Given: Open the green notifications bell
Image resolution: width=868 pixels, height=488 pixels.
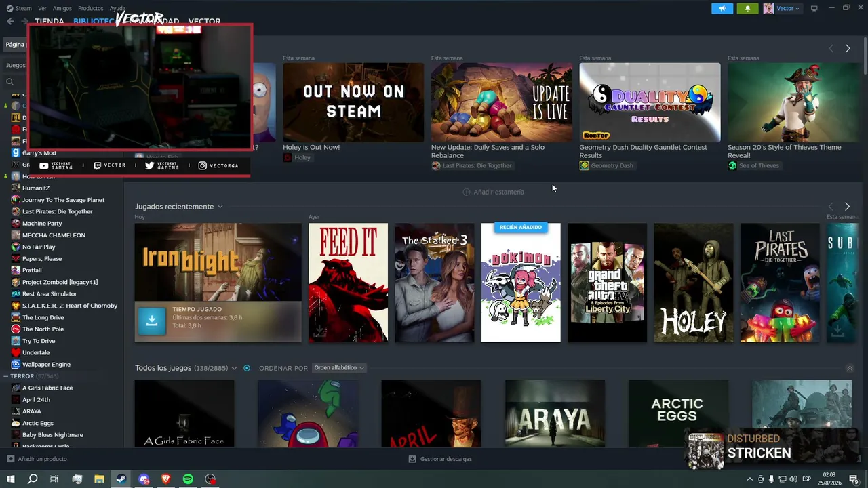Looking at the screenshot, I should click(747, 8).
